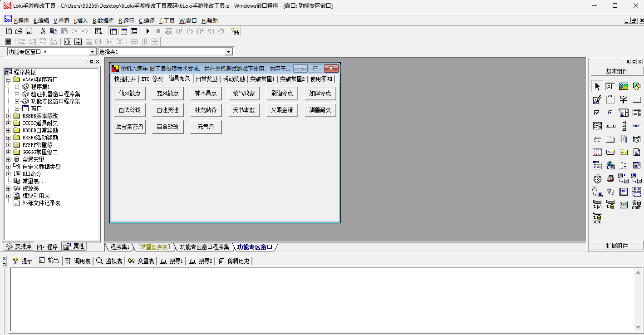Switch to the 日常奖励 tab

[x=206, y=79]
